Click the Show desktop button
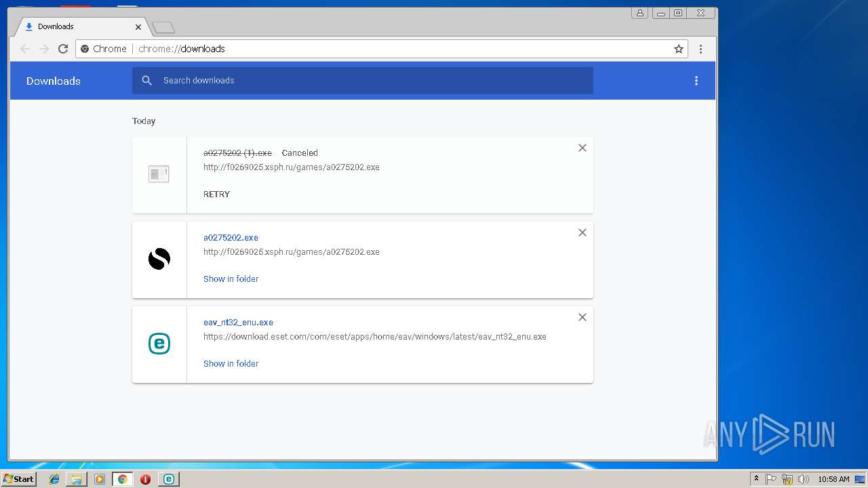Viewport: 868px width, 488px height. (859, 479)
